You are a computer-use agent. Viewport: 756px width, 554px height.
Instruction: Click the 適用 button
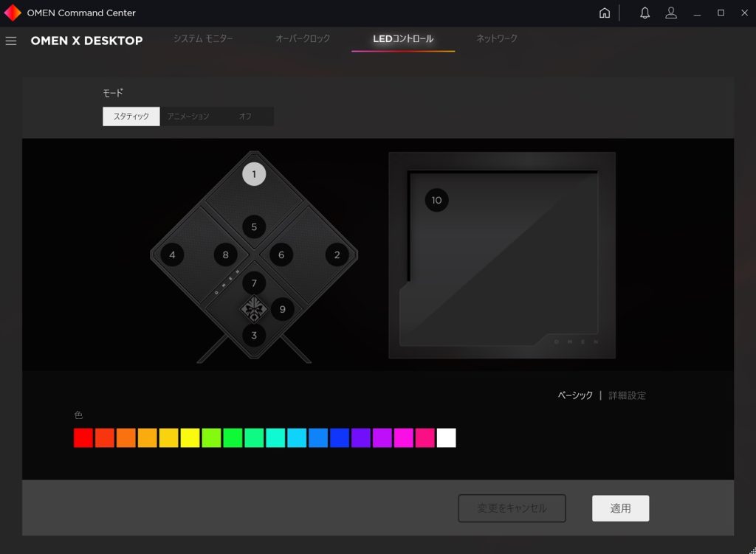tap(620, 508)
